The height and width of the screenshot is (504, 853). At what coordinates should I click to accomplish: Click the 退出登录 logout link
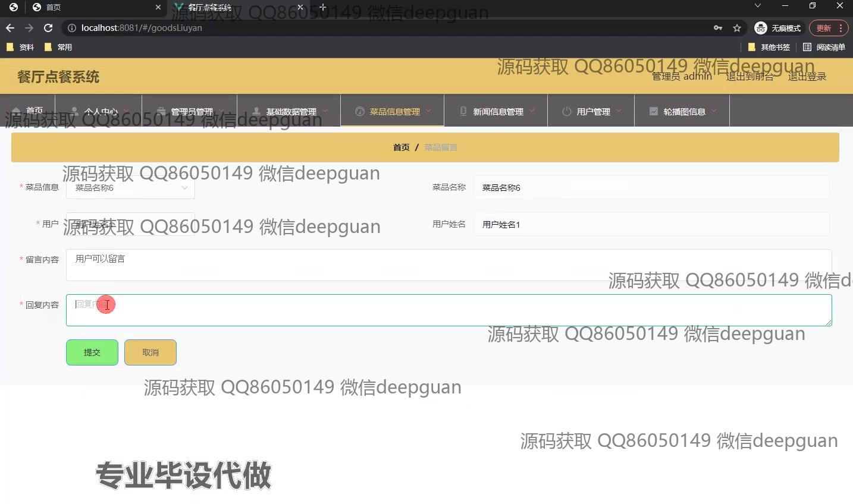(807, 77)
